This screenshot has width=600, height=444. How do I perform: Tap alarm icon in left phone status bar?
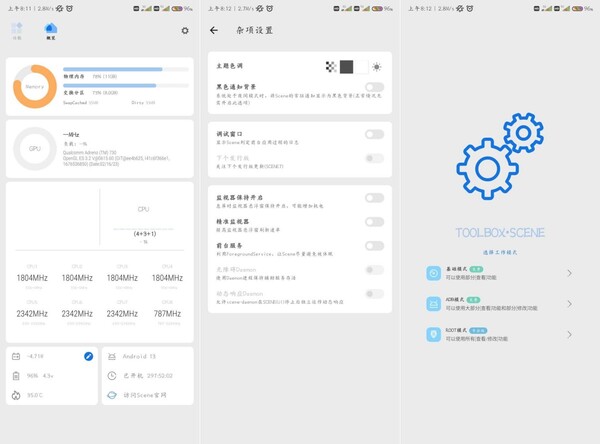click(x=69, y=8)
